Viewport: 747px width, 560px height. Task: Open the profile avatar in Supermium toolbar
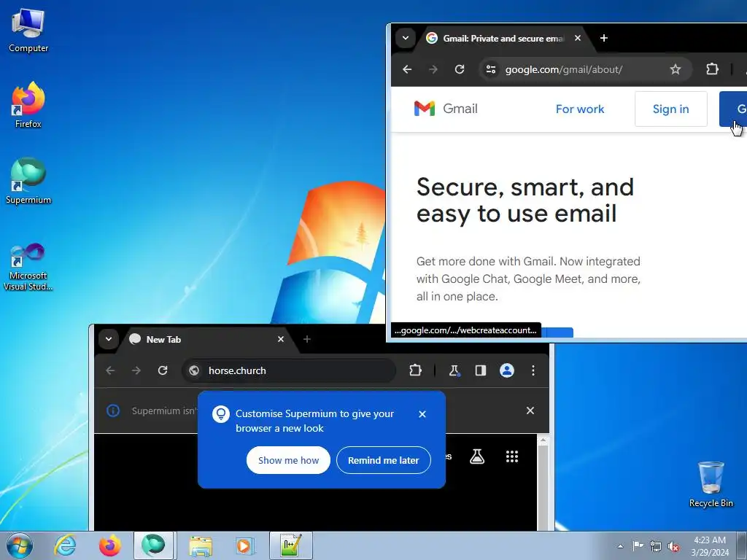coord(506,370)
